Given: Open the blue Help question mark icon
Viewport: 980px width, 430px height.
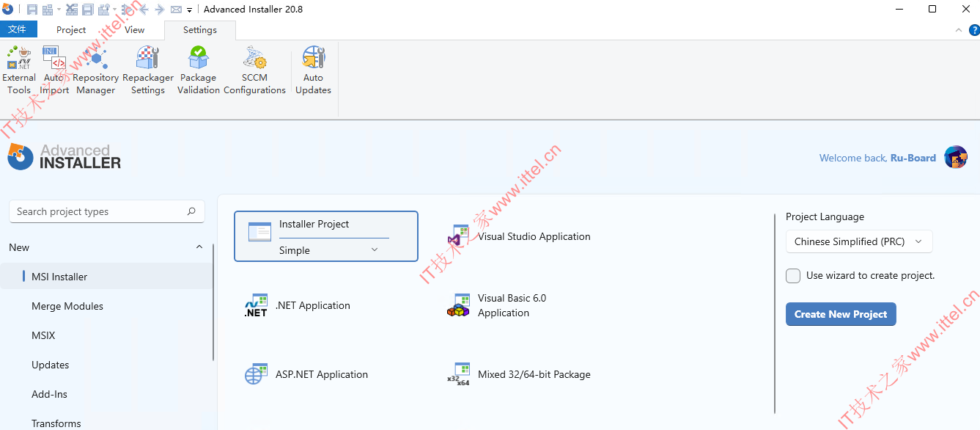Looking at the screenshot, I should pos(974,30).
